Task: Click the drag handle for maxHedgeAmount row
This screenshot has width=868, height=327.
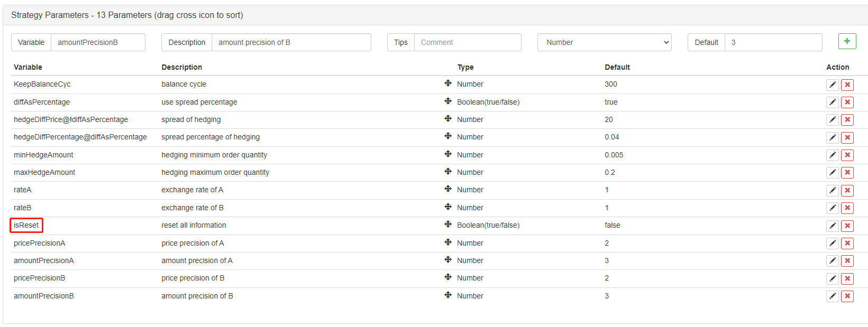Action: click(x=448, y=172)
